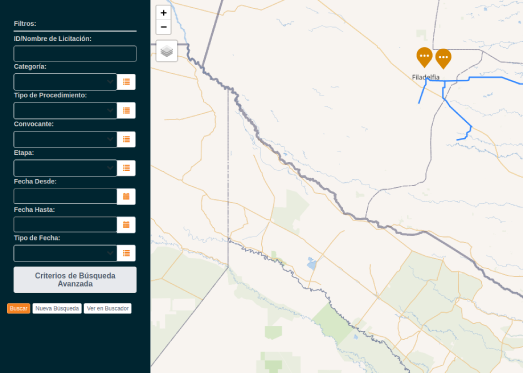Click the orange Buscar button

18,308
